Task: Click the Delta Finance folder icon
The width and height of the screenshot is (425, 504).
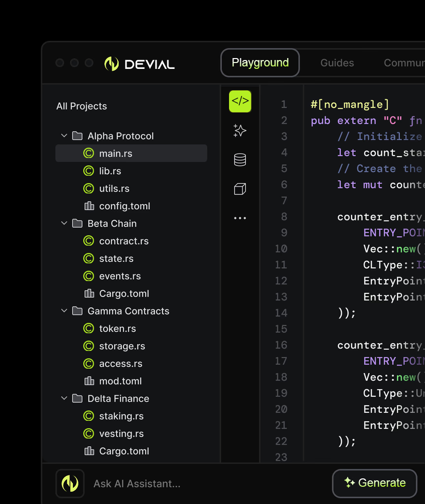Action: click(77, 398)
